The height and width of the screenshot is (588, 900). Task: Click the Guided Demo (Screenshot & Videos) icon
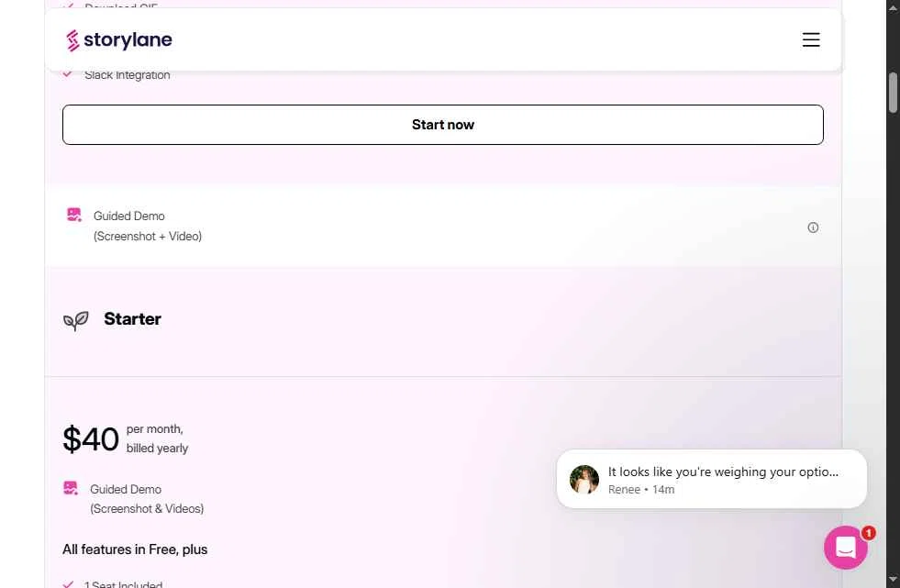point(71,488)
